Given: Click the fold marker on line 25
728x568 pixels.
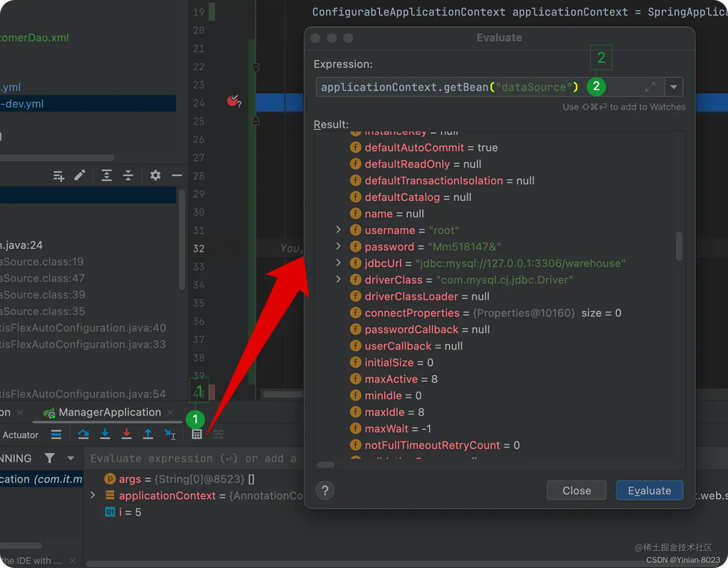Looking at the screenshot, I should point(256,120).
